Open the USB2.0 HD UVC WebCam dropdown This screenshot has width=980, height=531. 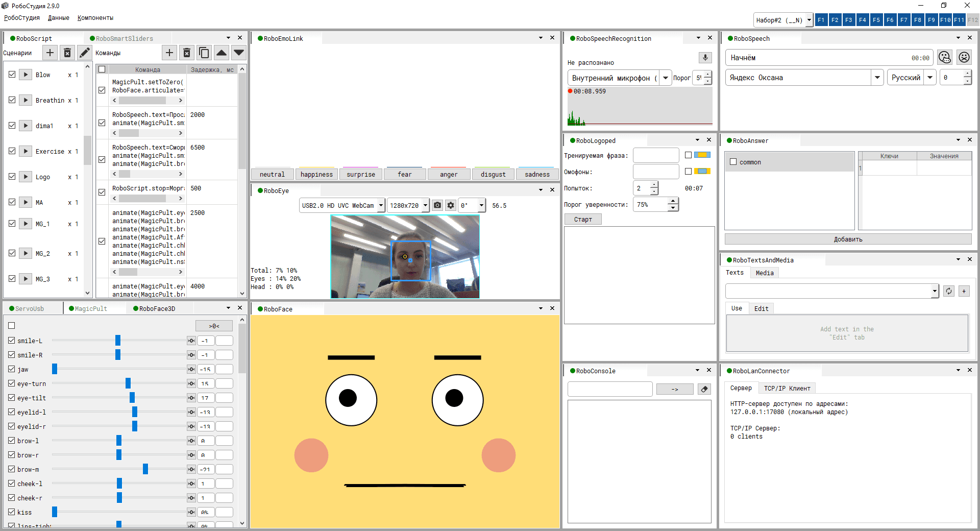(x=381, y=205)
